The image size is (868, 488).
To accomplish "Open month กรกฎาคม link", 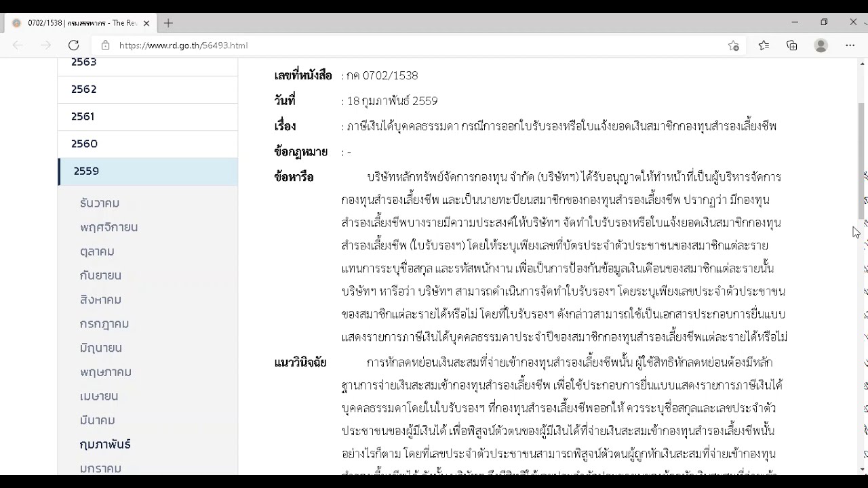I will coord(104,324).
